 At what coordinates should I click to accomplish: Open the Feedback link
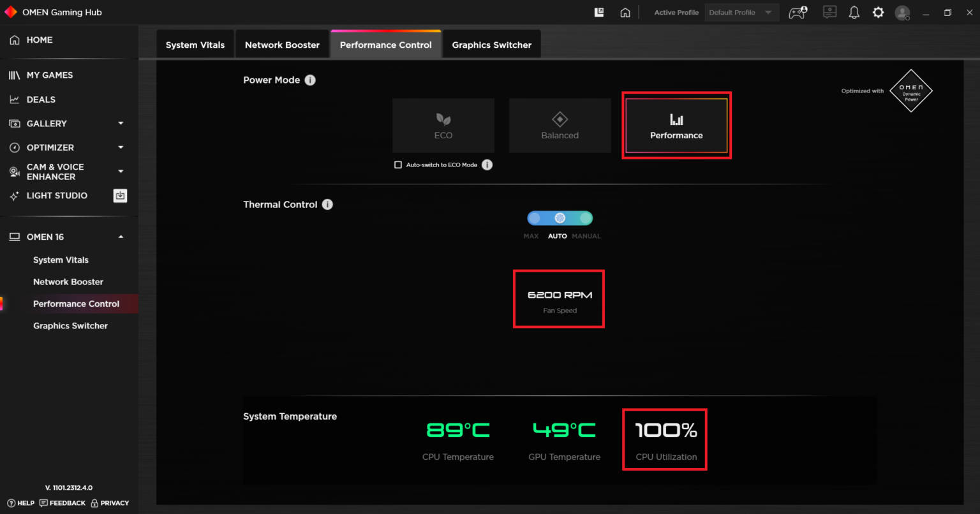[x=63, y=503]
